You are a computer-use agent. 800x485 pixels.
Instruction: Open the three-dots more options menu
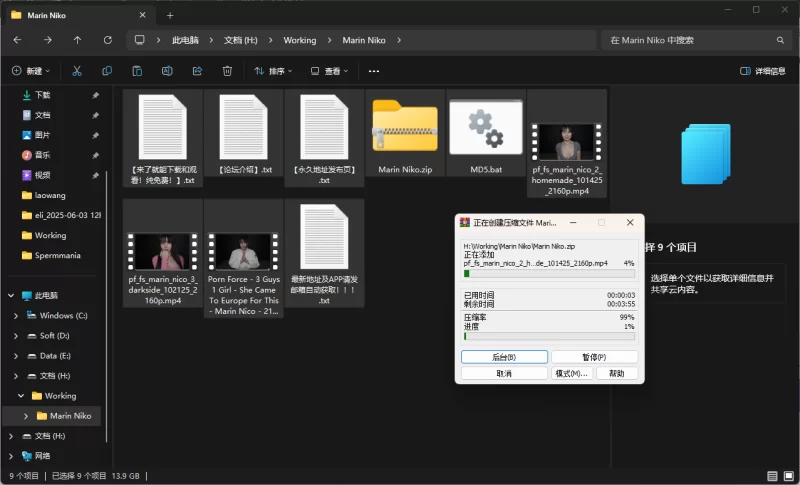374,71
